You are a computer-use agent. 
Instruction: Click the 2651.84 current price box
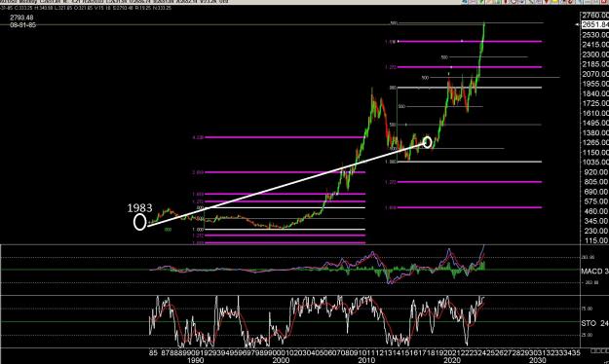coord(595,25)
